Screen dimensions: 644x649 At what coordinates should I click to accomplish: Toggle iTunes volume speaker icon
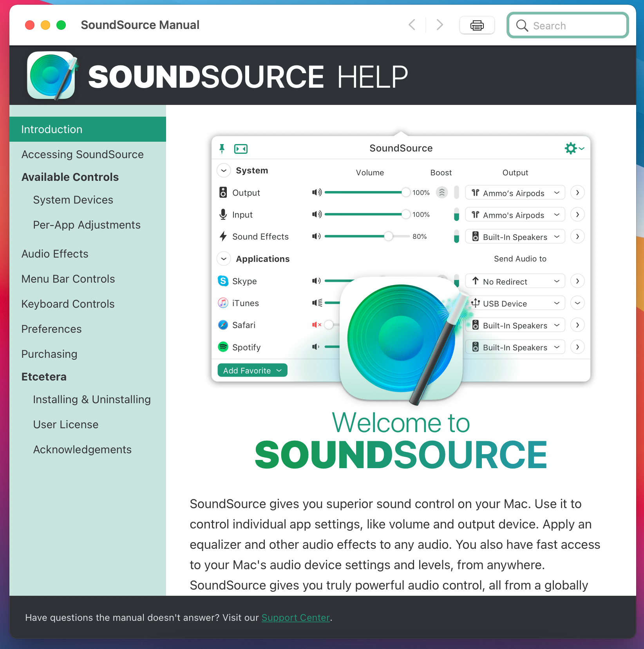coord(317,303)
